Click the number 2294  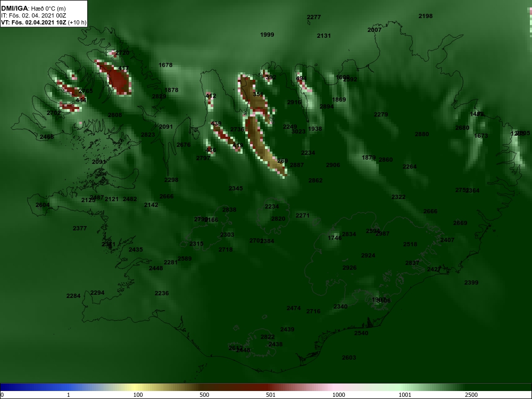(x=97, y=293)
